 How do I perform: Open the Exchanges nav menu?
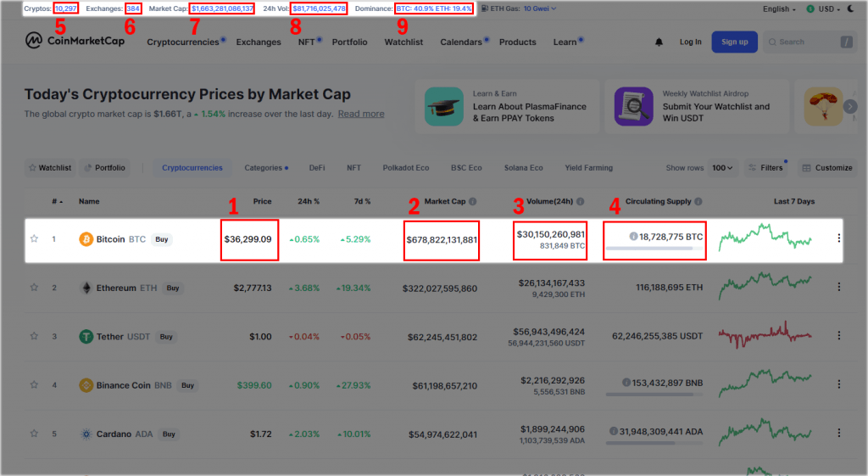point(259,42)
